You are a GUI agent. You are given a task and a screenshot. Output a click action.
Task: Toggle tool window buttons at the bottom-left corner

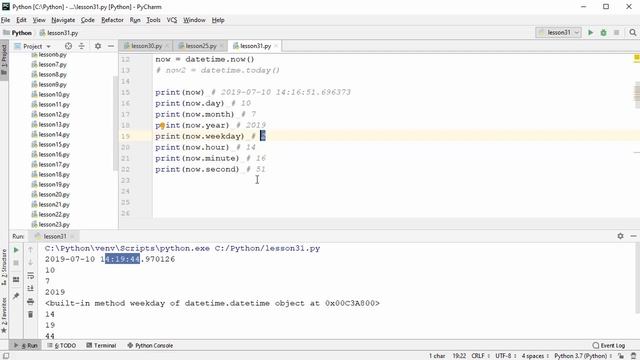pyautogui.click(x=6, y=356)
